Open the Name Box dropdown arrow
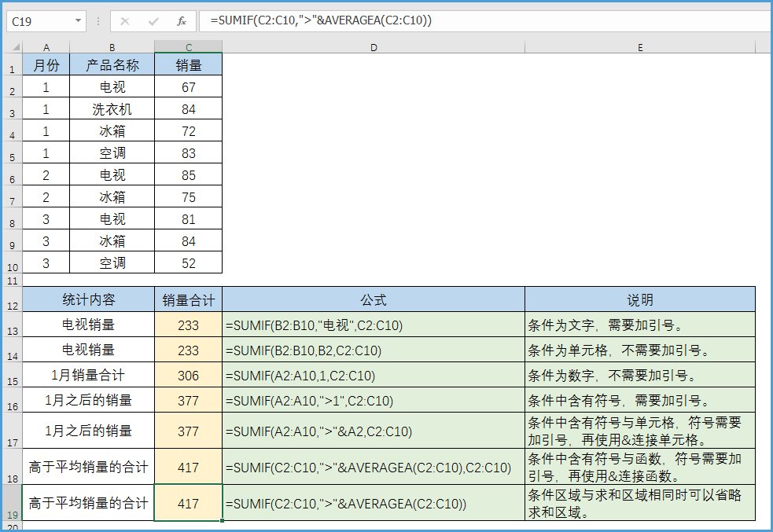Viewport: 773px width, 532px height. point(78,21)
